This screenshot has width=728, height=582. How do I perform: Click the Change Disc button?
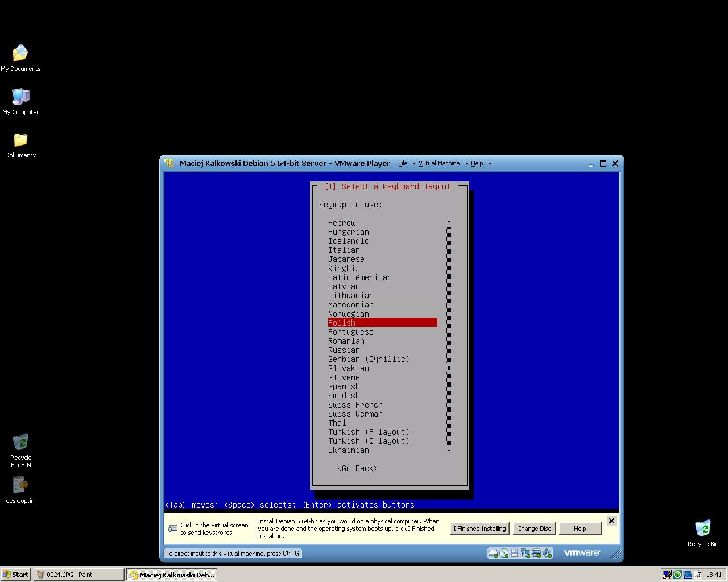(534, 529)
